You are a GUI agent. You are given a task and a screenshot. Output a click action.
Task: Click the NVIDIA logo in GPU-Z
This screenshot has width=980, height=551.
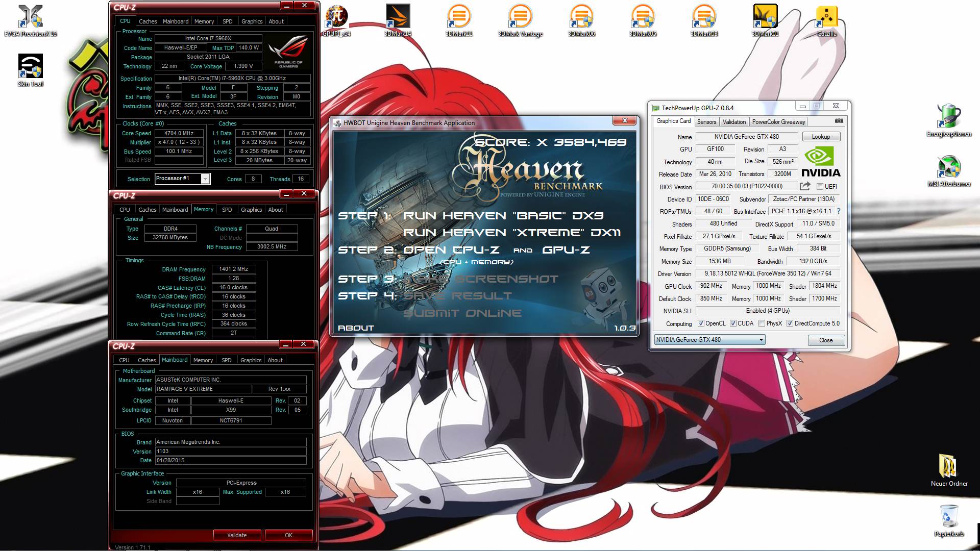(820, 162)
